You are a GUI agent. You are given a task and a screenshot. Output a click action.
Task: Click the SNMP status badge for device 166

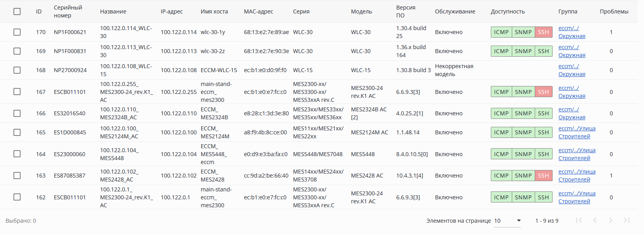click(x=523, y=113)
